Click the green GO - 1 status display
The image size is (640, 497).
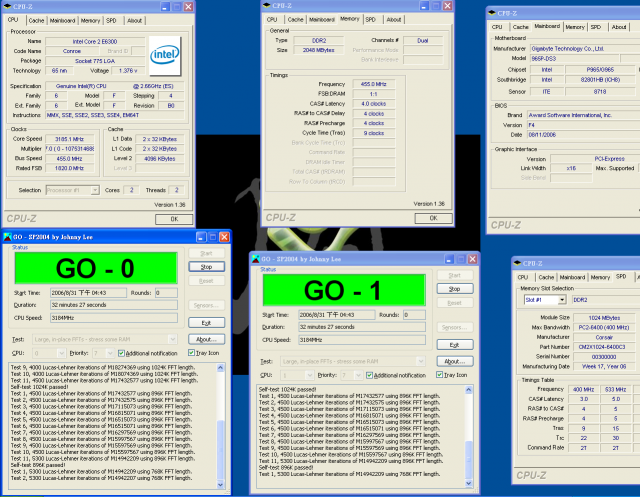344,290
